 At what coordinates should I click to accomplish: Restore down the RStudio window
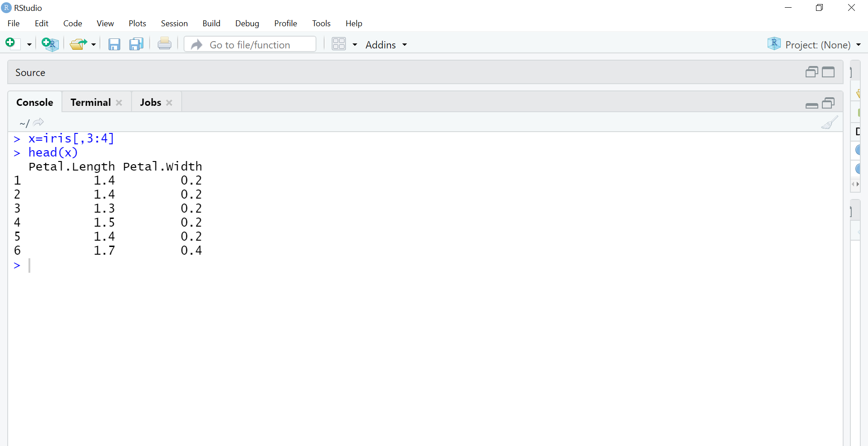[820, 8]
